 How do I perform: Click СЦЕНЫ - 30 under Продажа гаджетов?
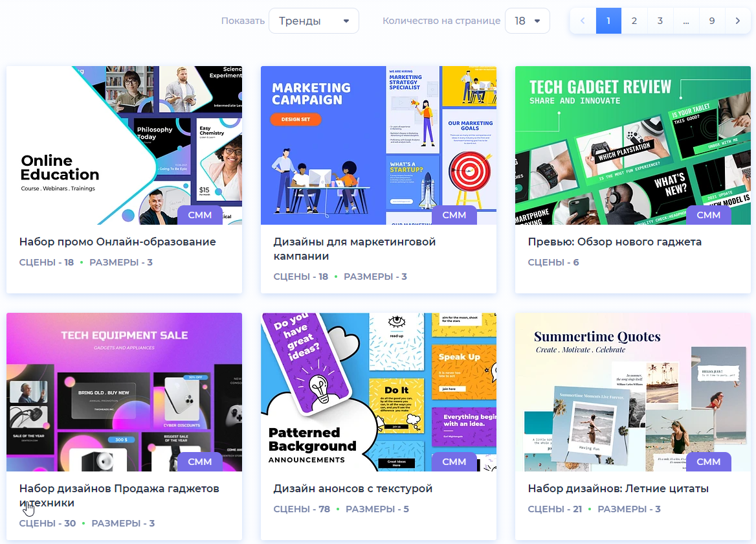[x=47, y=523]
